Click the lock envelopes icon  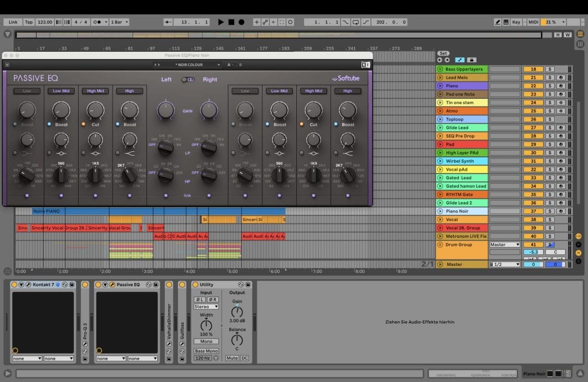pyautogui.click(x=471, y=60)
